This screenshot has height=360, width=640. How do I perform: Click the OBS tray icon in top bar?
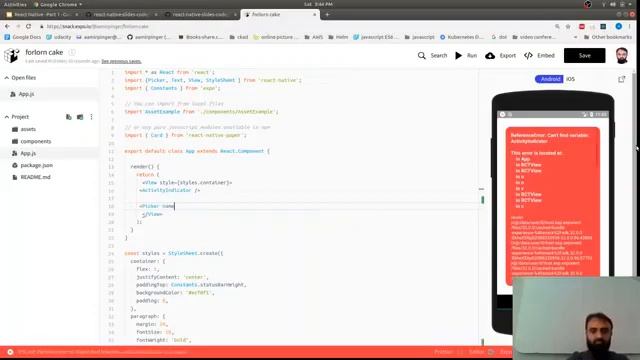coord(588,4)
